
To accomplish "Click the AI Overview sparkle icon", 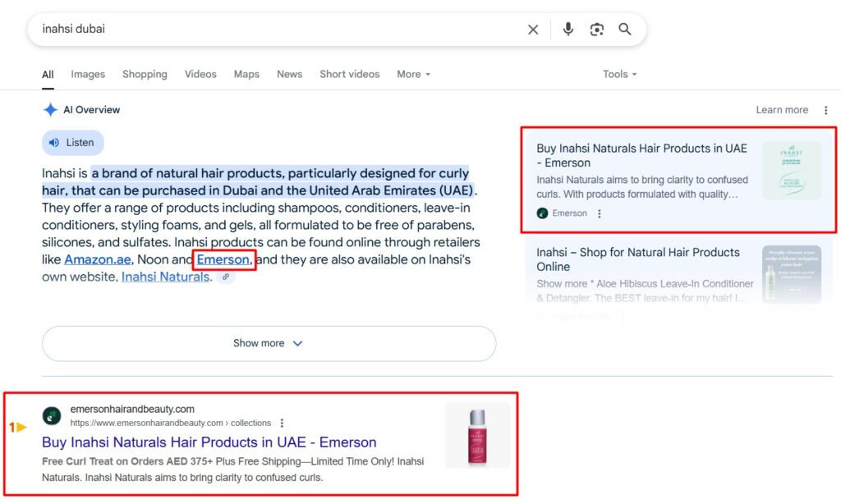I will (x=50, y=110).
